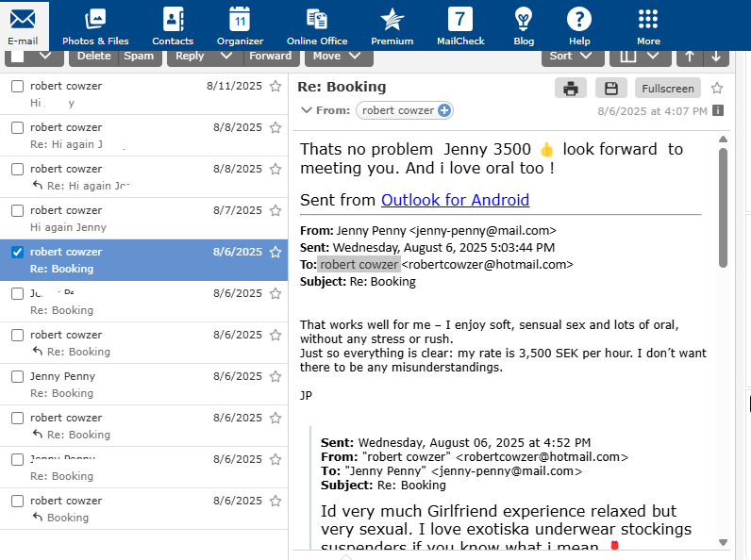Collapse the From header chevron
This screenshot has height=560, width=751.
(x=306, y=110)
